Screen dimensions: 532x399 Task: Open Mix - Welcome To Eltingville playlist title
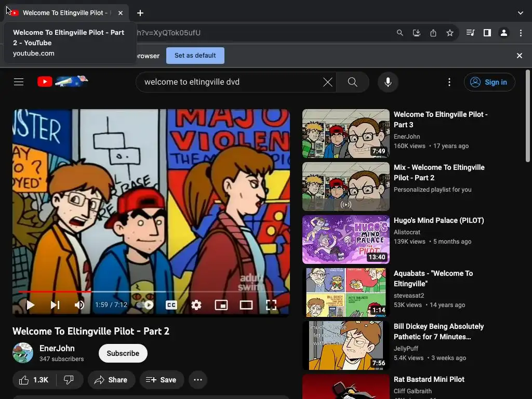pyautogui.click(x=439, y=172)
